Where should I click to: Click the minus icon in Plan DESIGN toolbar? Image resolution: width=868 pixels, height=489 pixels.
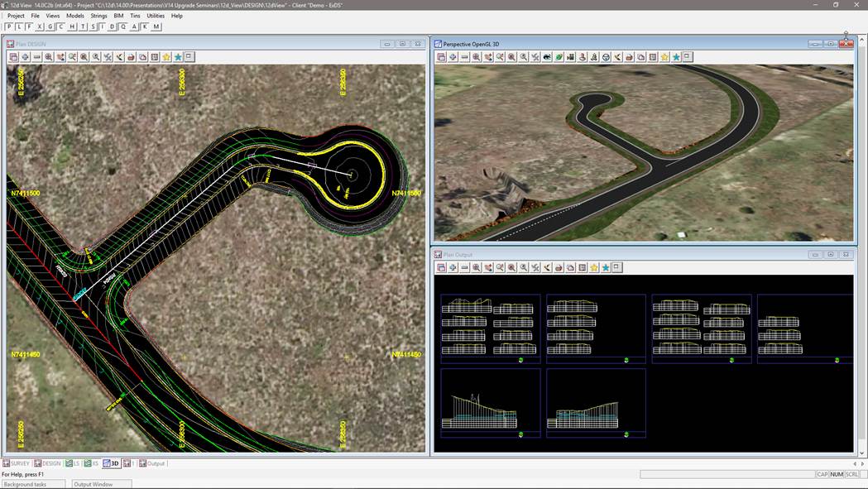[x=37, y=57]
